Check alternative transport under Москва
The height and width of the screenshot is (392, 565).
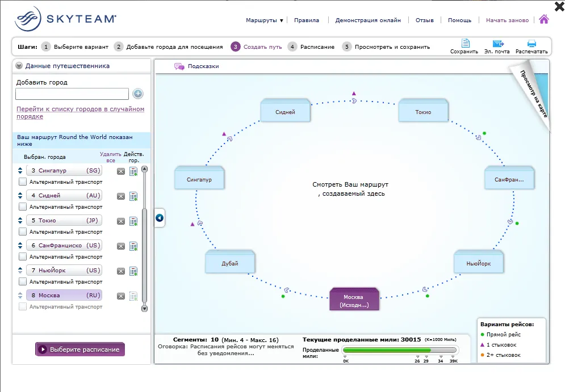[22, 306]
